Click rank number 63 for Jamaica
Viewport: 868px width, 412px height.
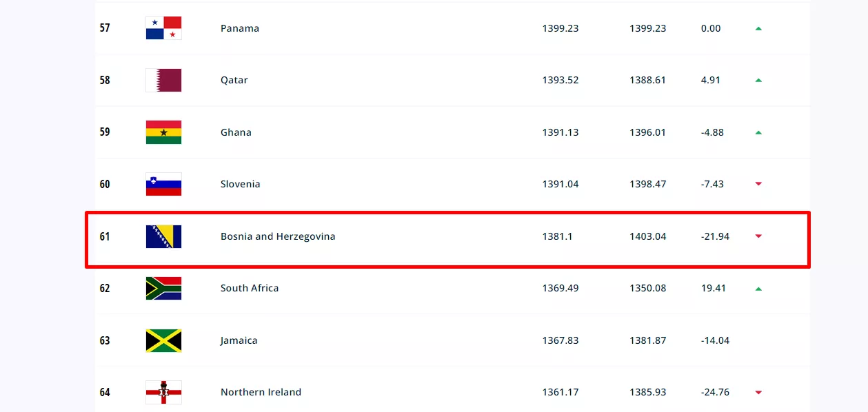coord(105,340)
